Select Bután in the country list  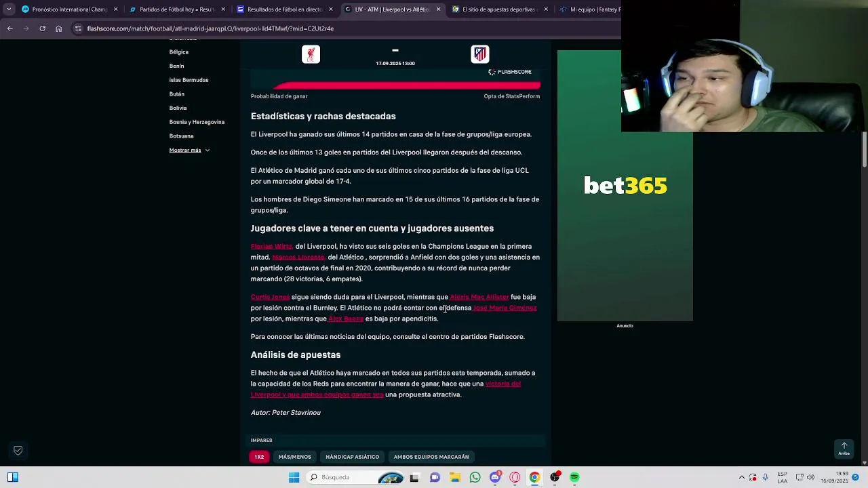(176, 94)
